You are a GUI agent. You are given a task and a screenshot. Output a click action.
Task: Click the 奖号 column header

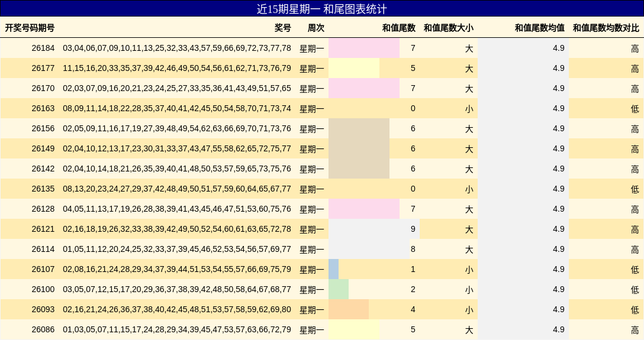[282, 28]
